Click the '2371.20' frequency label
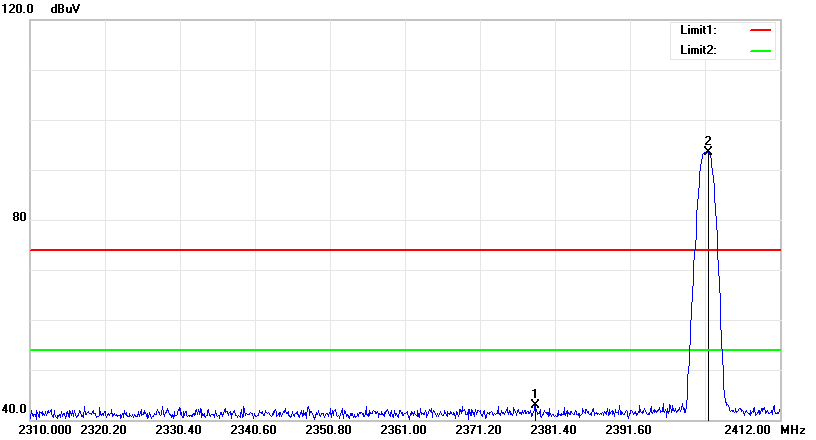Image resolution: width=816 pixels, height=440 pixels. pyautogui.click(x=478, y=430)
